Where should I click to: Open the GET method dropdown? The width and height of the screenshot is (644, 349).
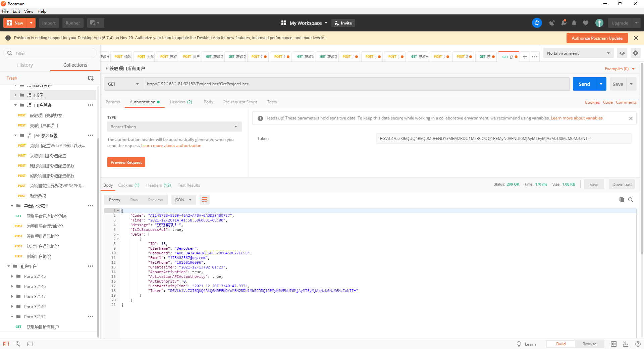[x=123, y=84]
